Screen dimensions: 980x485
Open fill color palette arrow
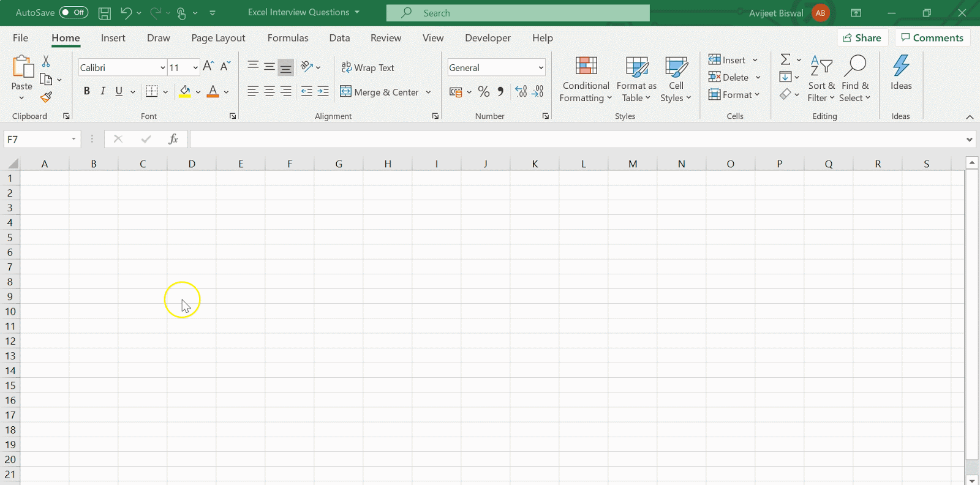tap(198, 92)
